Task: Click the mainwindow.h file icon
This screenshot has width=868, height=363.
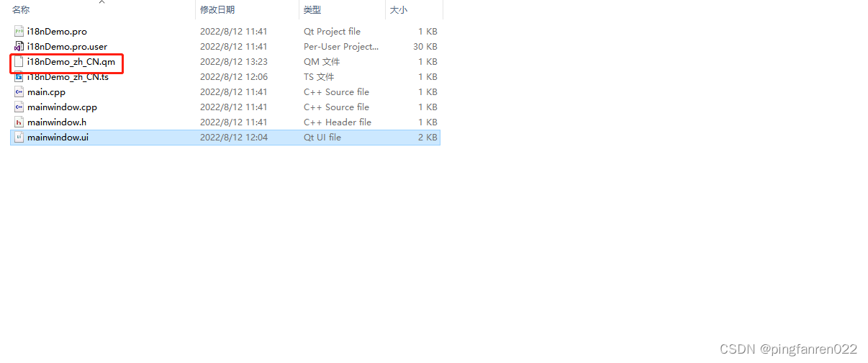Action: tap(19, 122)
